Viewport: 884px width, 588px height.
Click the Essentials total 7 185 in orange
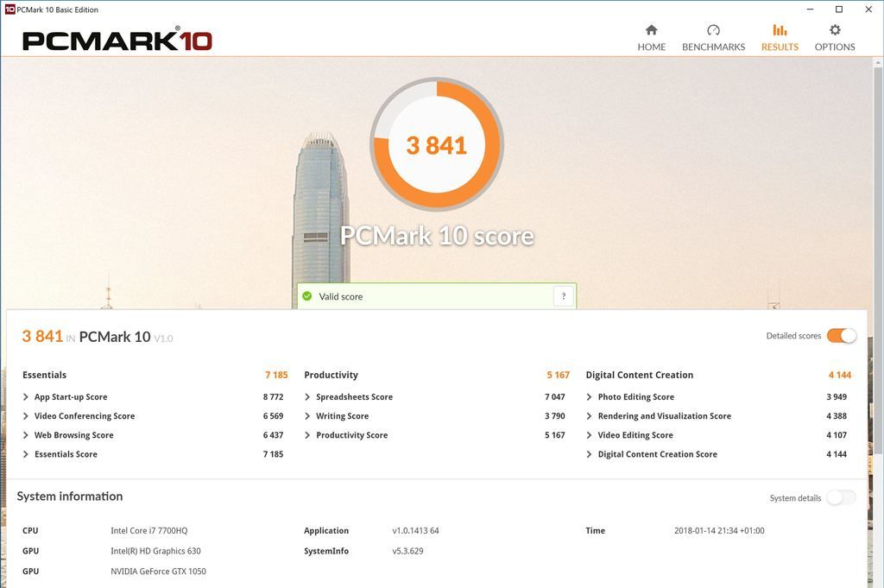click(x=276, y=375)
